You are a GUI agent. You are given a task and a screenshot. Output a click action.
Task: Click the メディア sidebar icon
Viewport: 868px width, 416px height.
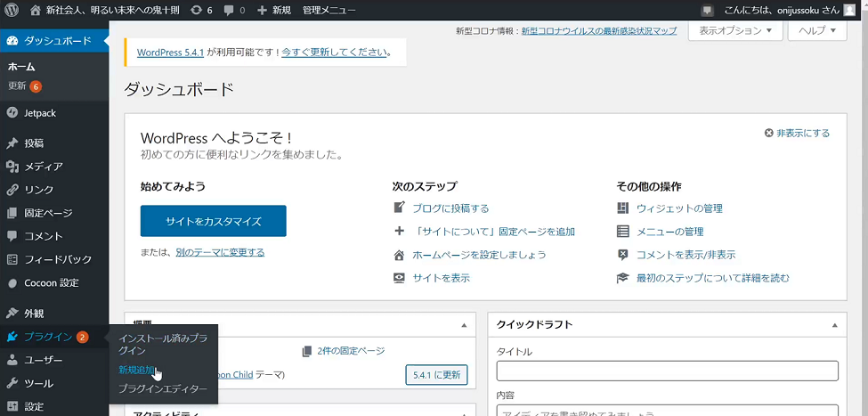pos(12,167)
